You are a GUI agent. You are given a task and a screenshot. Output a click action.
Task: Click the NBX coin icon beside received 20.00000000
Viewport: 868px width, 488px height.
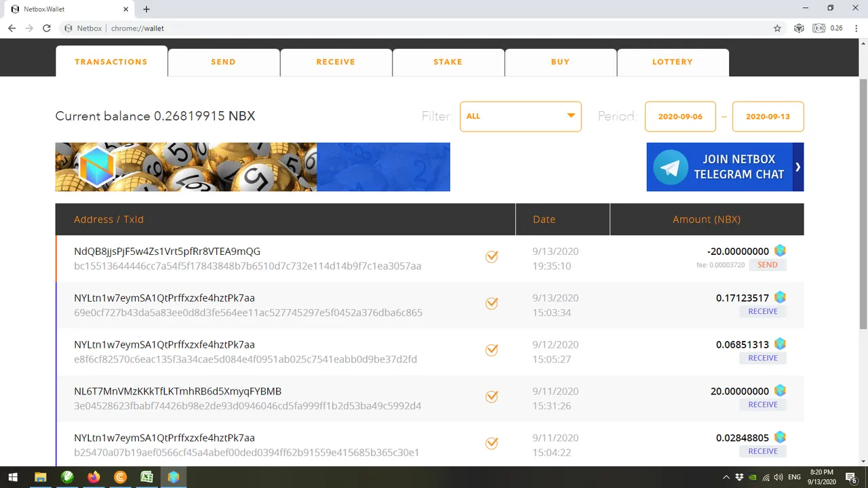[x=781, y=390]
